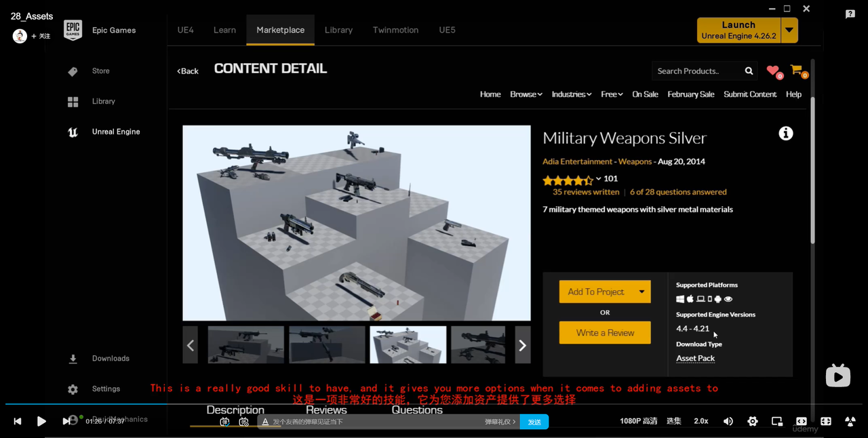
Task: Click the Epic Games logo
Action: 73,30
